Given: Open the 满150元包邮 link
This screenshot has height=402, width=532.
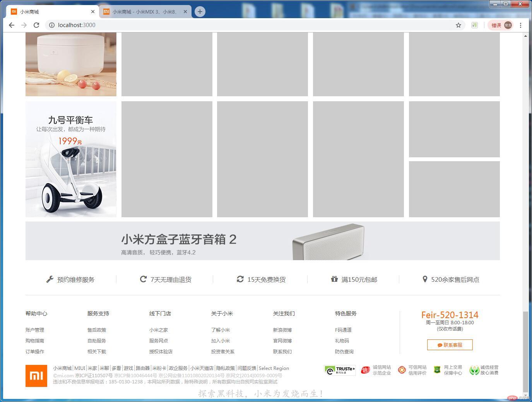Looking at the screenshot, I should (x=359, y=279).
